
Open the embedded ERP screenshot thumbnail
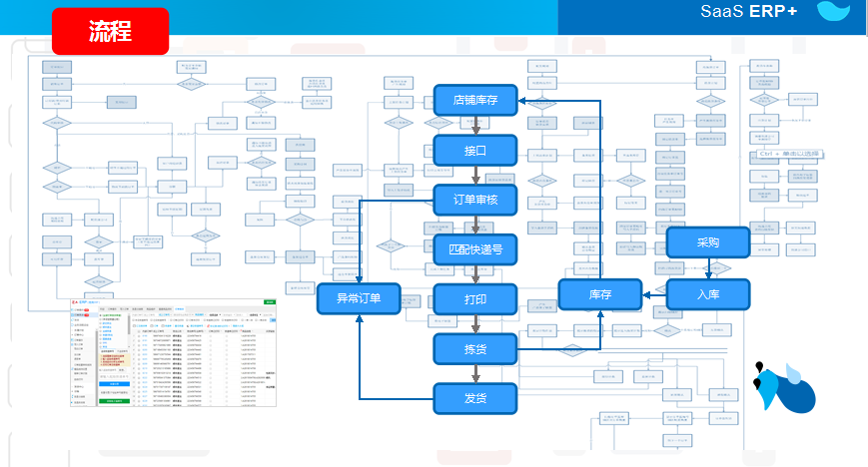[172, 349]
